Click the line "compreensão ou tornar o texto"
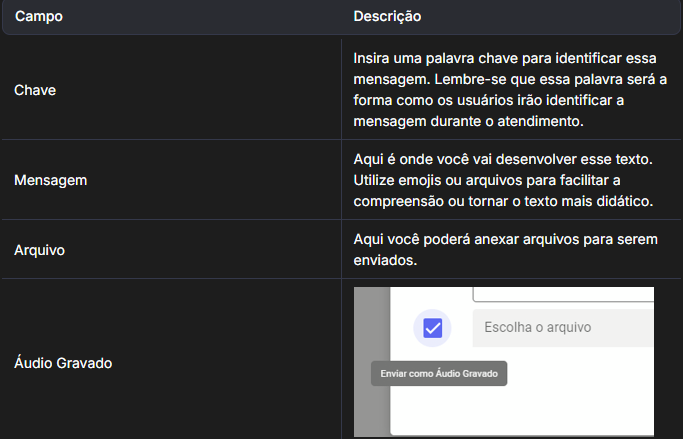The height and width of the screenshot is (439, 683). (x=503, y=199)
